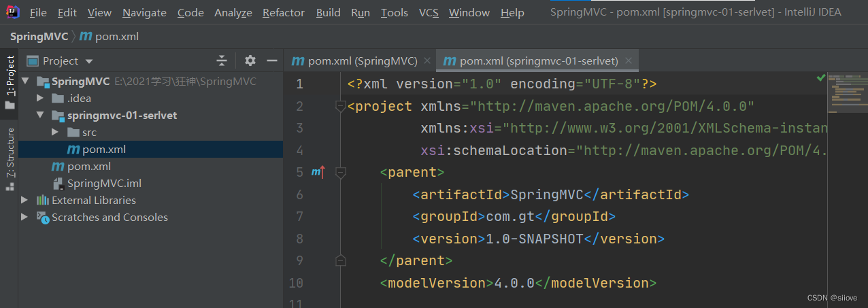This screenshot has height=308, width=868.
Task: Click the IntelliJ IDEA logo icon
Action: 14,12
